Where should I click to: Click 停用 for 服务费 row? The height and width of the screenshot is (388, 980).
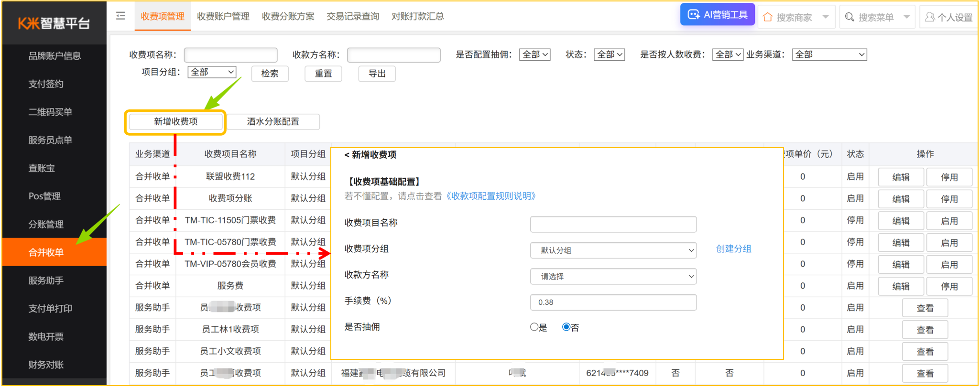[x=949, y=287]
